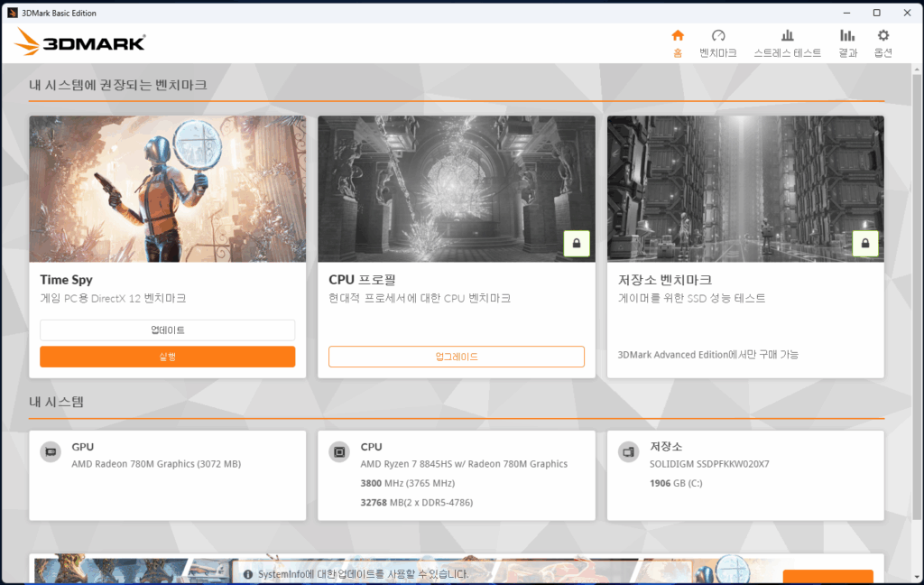Click the vertical scrollbar on the right

pyautogui.click(x=917, y=295)
